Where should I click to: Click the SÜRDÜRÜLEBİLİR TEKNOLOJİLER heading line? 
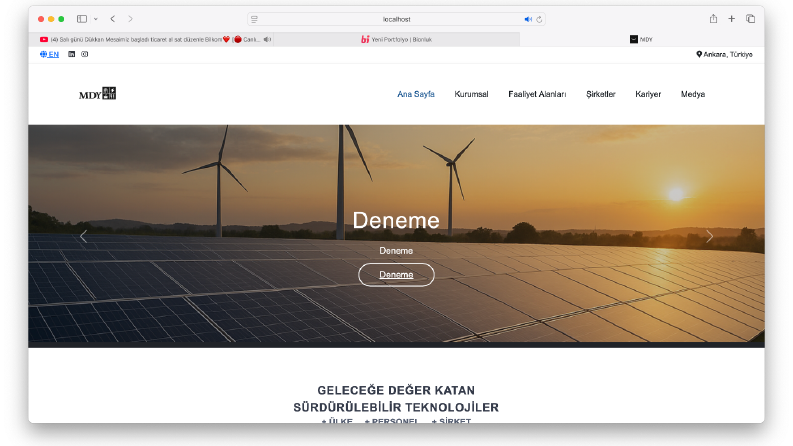[396, 407]
